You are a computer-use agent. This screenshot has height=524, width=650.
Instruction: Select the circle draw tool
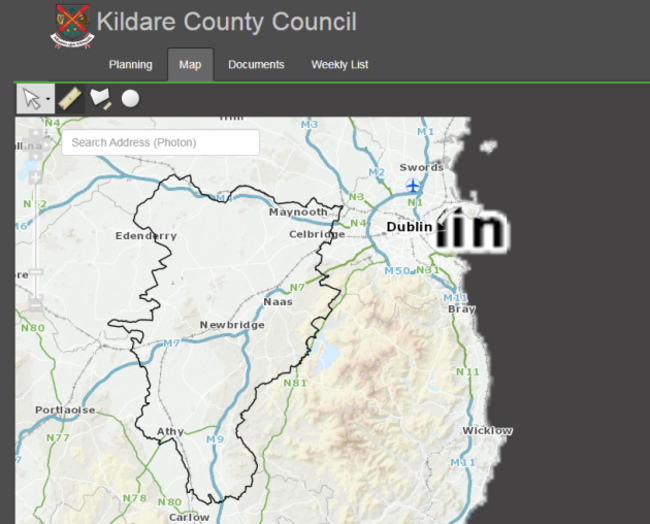coord(130,99)
